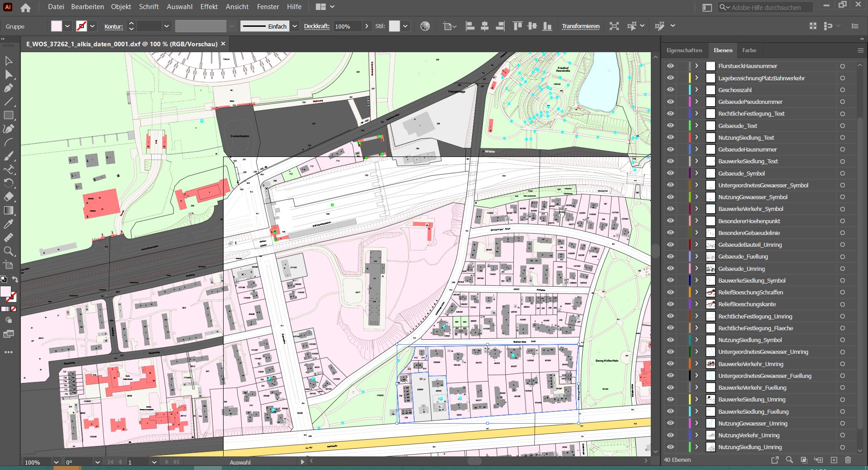Viewport: 868px width, 470px height.
Task: Expand the BauwerkeVerkehr_Umring layer
Action: point(697,364)
